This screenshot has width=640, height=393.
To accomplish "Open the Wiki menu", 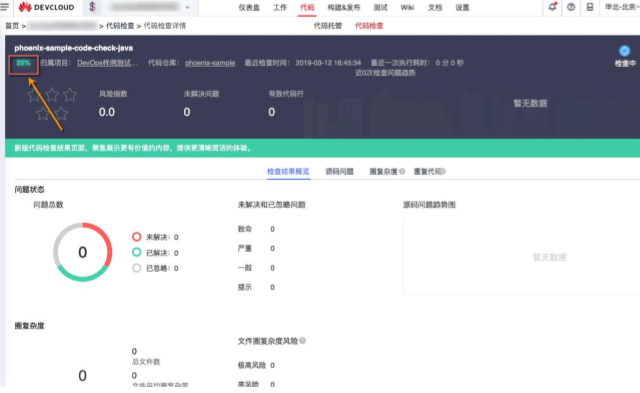I will point(407,8).
